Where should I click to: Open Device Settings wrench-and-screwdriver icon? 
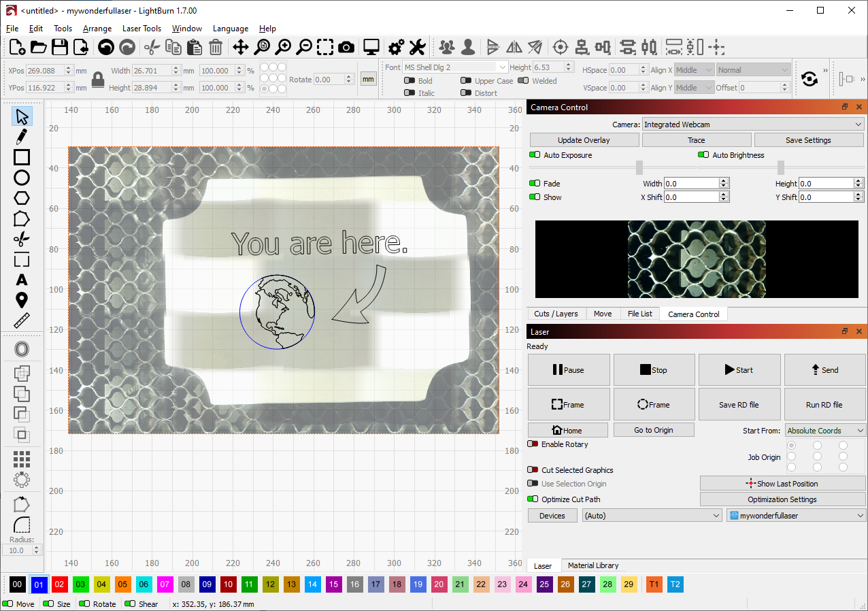(x=416, y=47)
